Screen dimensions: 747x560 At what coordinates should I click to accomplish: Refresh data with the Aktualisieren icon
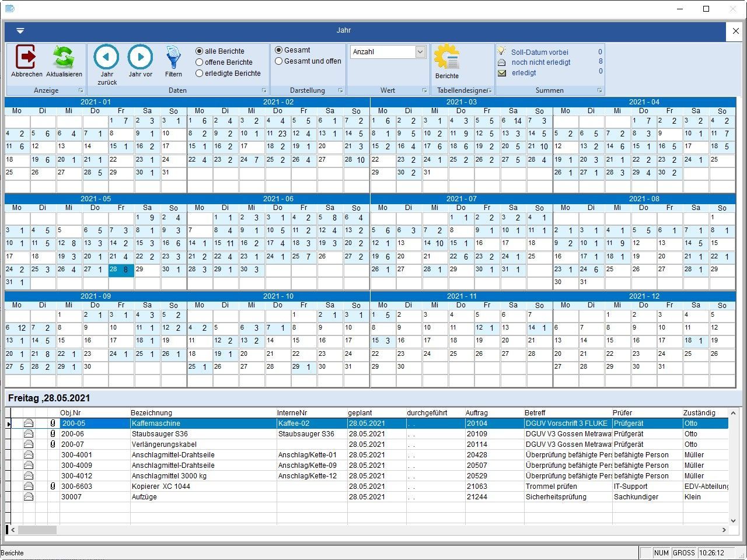click(x=64, y=57)
